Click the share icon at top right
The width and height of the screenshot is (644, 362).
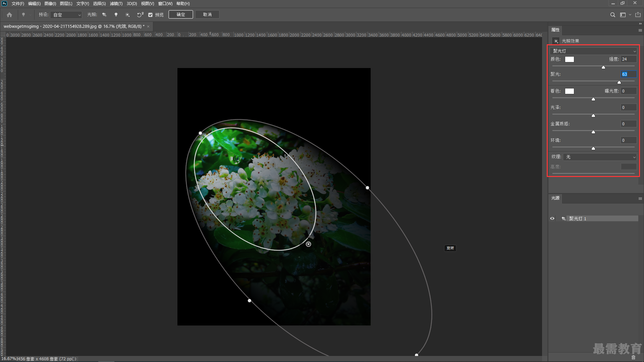tap(638, 15)
